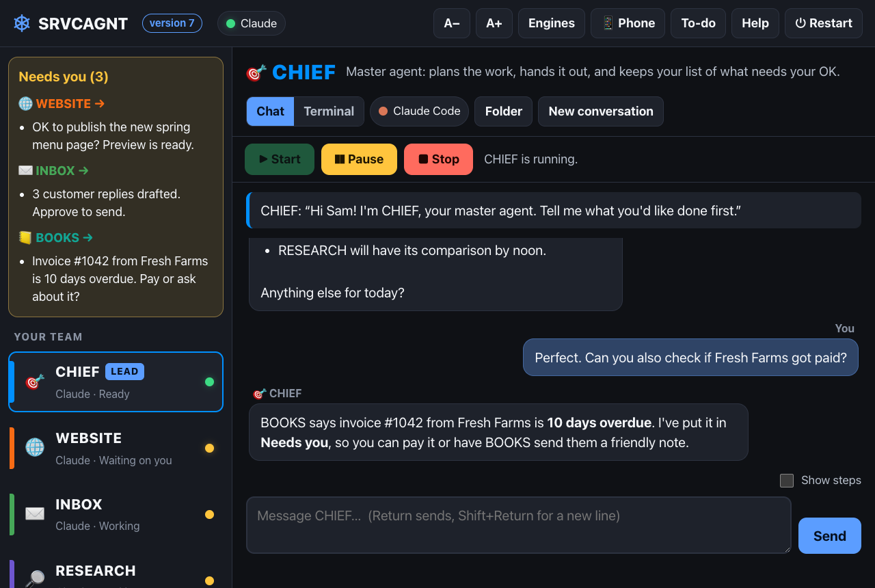The width and height of the screenshot is (875, 588).
Task: Click the green status dot on CHIEF card
Action: 209,382
